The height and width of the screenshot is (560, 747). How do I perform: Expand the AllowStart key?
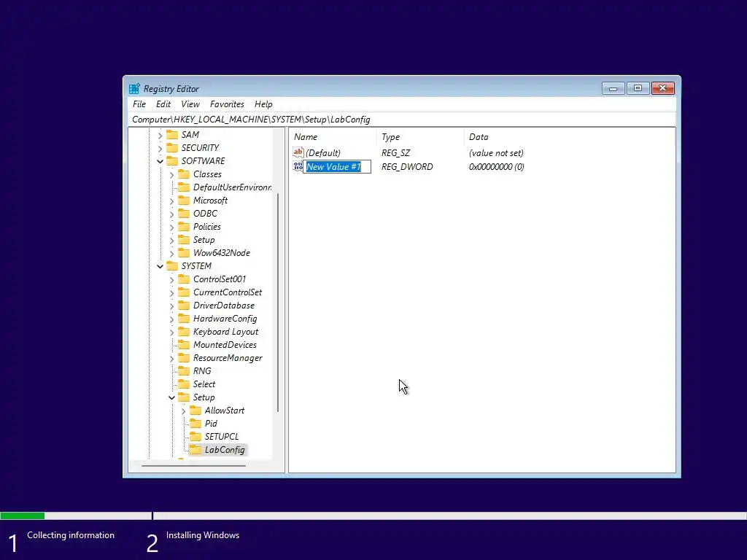click(x=183, y=411)
